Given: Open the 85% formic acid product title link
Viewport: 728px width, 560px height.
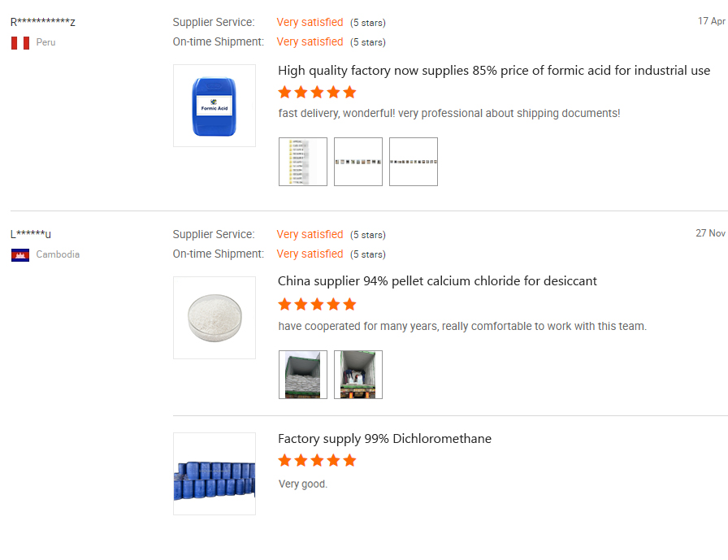Looking at the screenshot, I should click(494, 71).
